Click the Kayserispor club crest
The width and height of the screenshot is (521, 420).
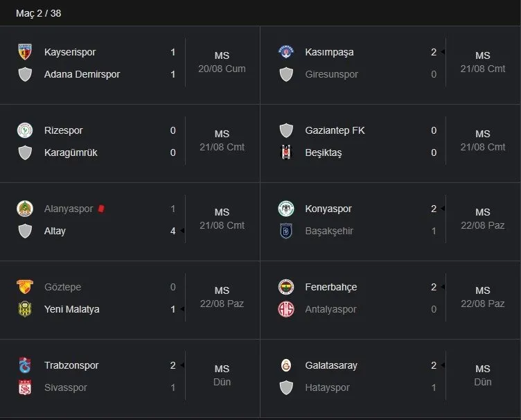coord(25,52)
